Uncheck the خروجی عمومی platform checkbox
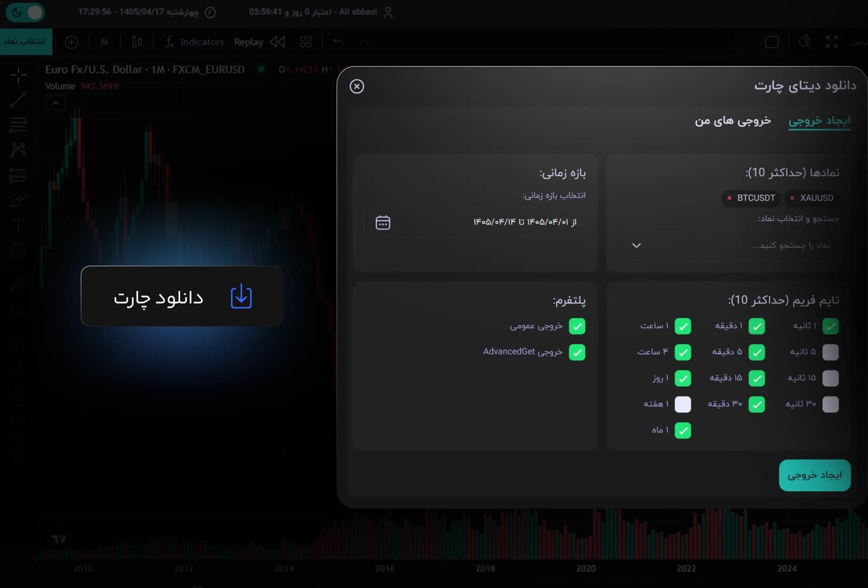The width and height of the screenshot is (868, 588). click(x=577, y=326)
